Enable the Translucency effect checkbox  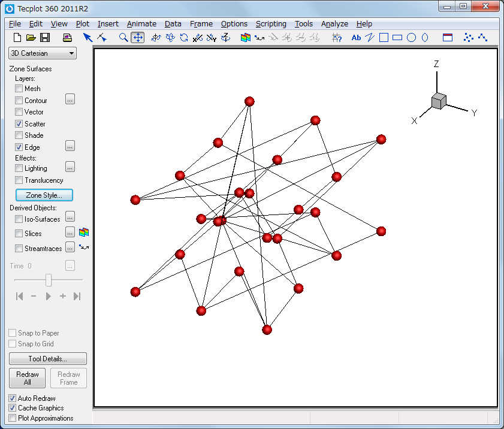tap(19, 180)
